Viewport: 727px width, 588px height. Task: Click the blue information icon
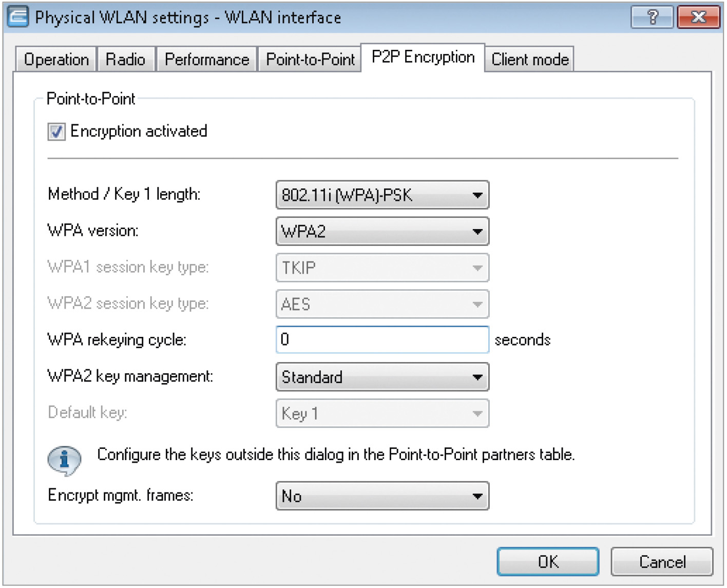64,460
